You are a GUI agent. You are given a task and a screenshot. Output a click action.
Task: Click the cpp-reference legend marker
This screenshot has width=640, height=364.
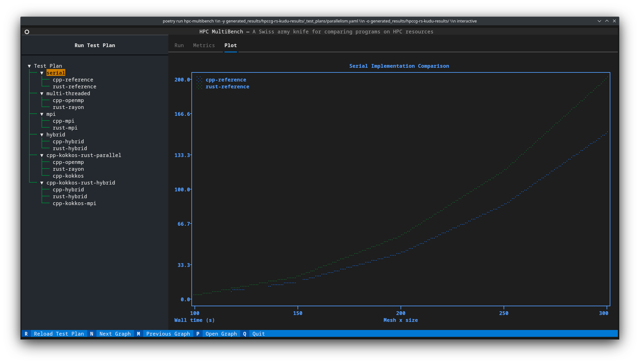(199, 80)
